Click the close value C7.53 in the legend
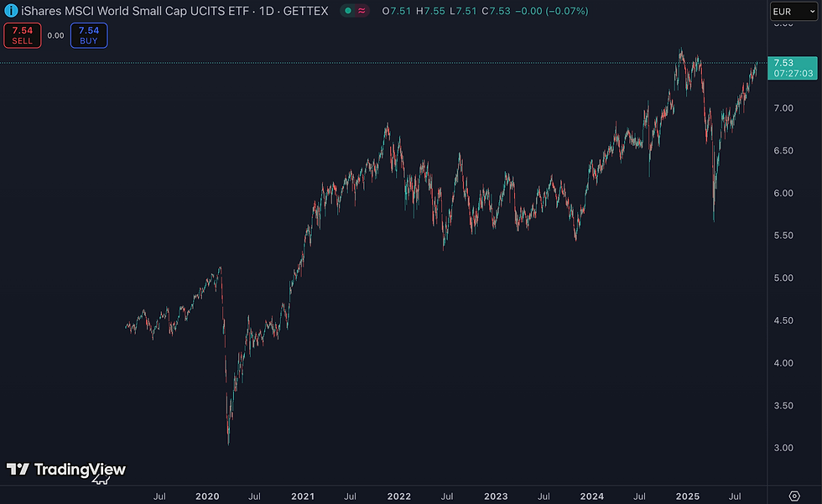This screenshot has height=504, width=822. click(496, 11)
